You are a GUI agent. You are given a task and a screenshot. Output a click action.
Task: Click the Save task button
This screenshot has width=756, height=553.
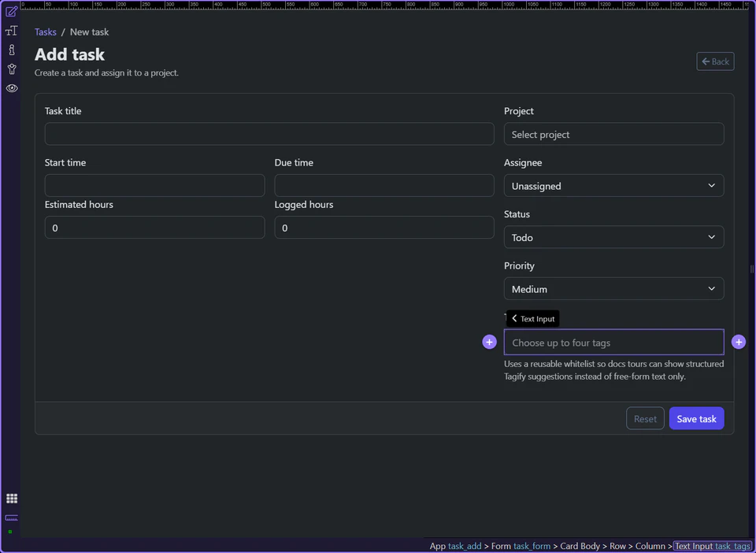click(696, 418)
